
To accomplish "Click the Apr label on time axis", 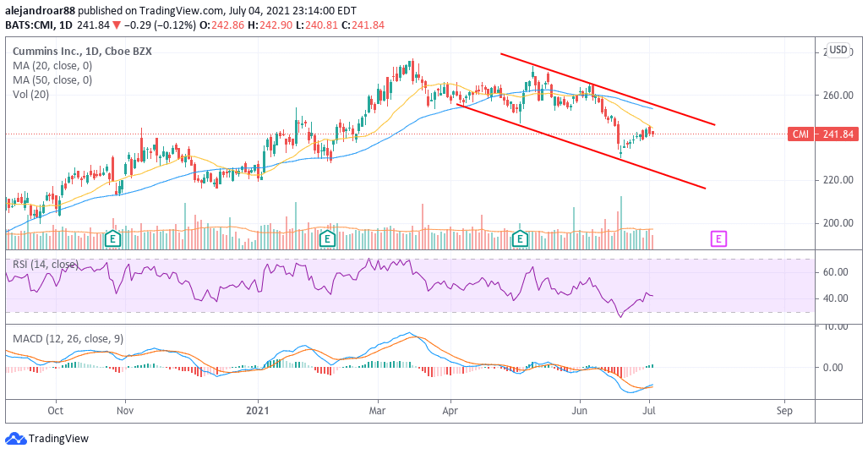I will click(x=450, y=411).
